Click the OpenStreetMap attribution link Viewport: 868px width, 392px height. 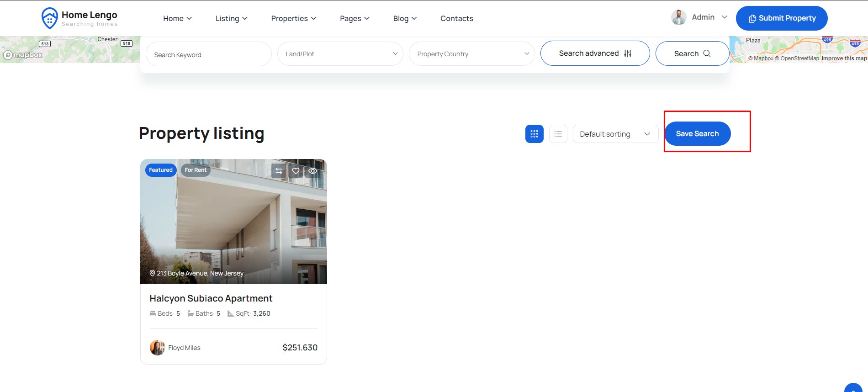(x=797, y=58)
